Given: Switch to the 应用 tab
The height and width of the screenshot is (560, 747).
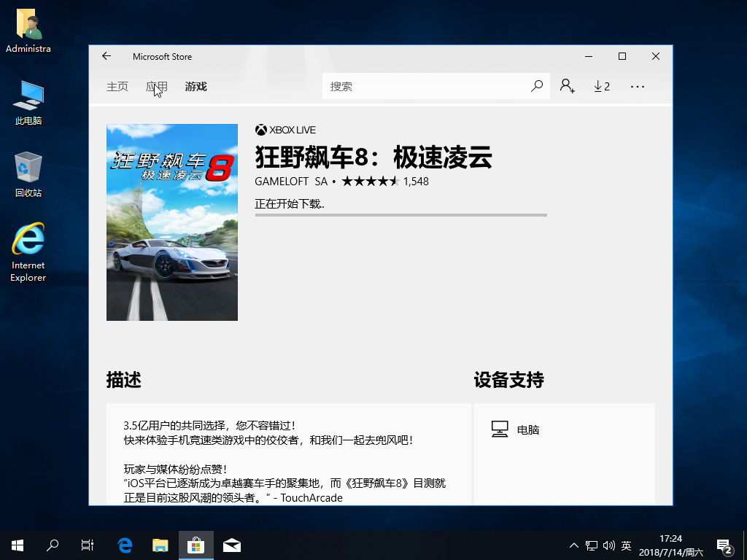Looking at the screenshot, I should point(156,87).
